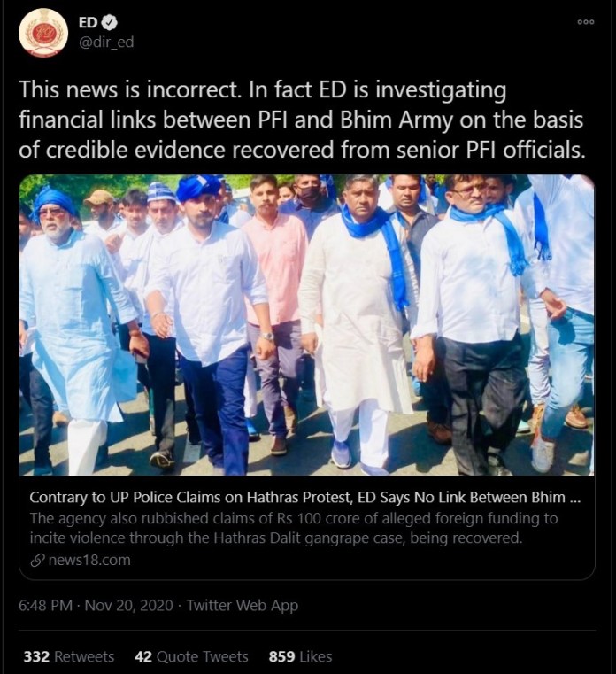Click the link icon beside news18.com
616x674 pixels.
pyautogui.click(x=38, y=560)
